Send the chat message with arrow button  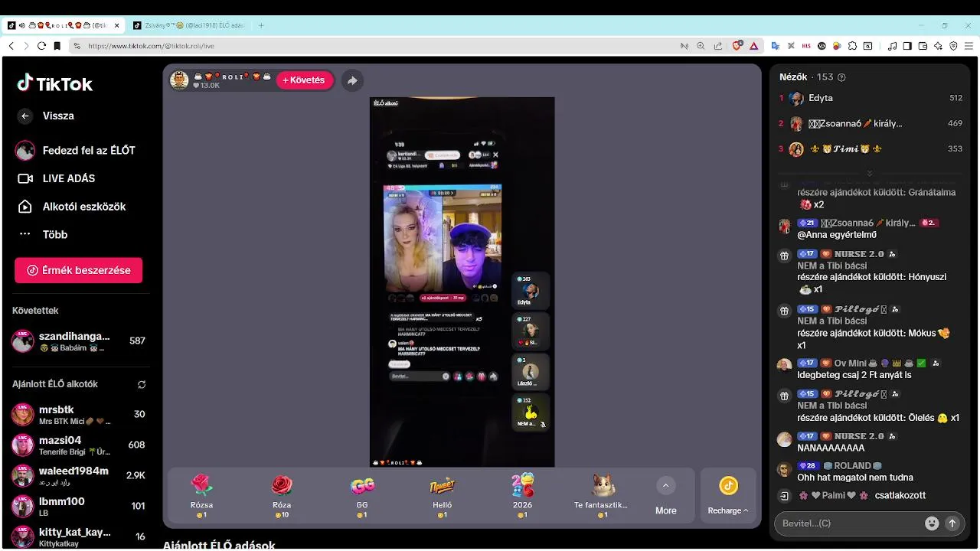(x=952, y=523)
